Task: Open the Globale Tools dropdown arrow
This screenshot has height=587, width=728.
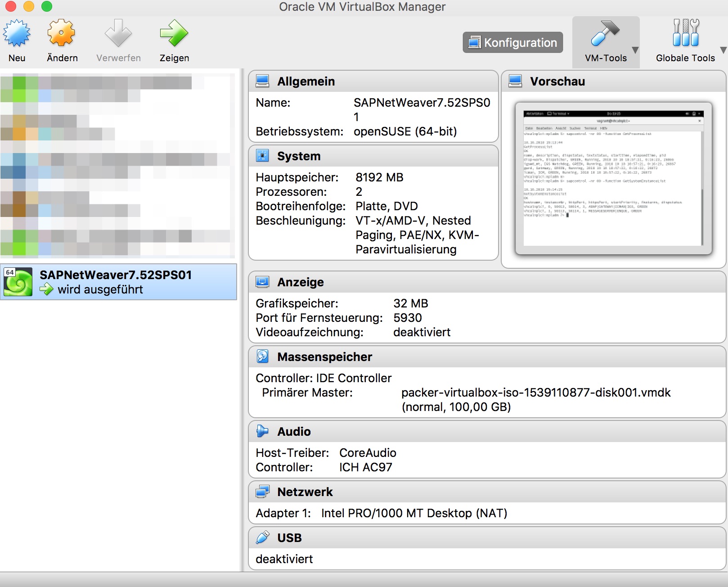Action: [x=723, y=50]
